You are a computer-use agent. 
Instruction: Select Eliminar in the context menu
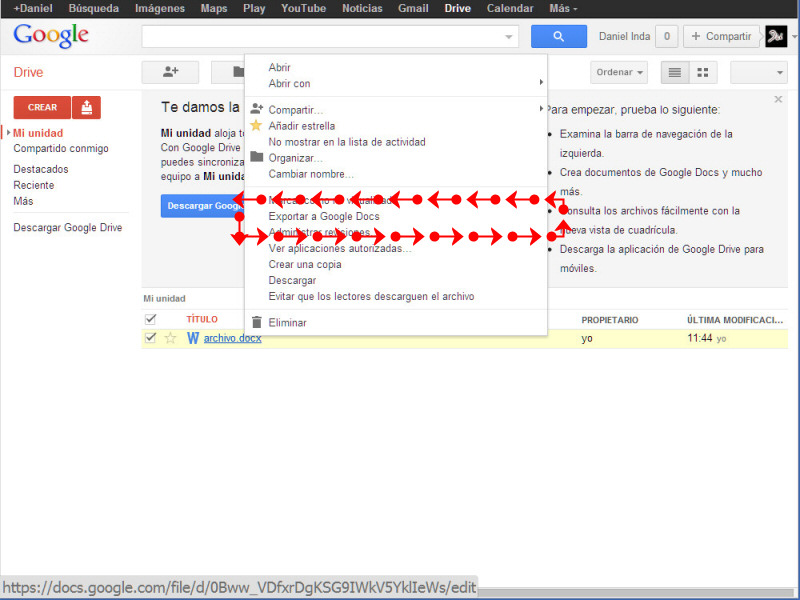[x=288, y=322]
